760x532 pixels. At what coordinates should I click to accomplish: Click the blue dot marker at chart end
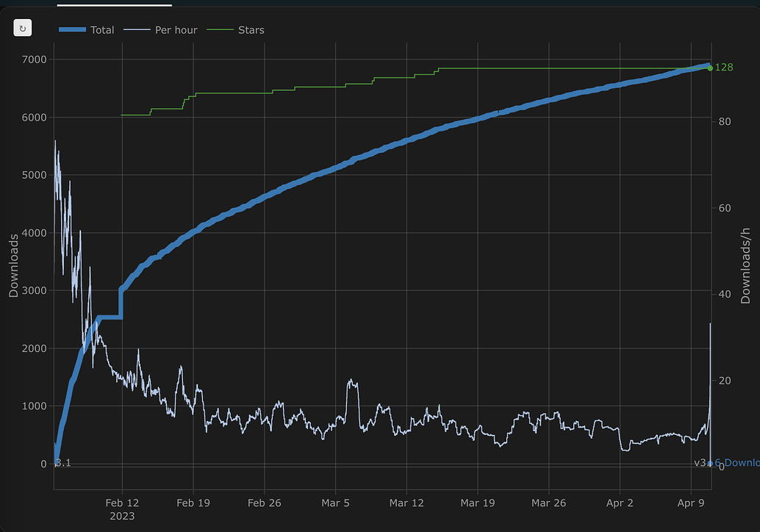click(710, 463)
